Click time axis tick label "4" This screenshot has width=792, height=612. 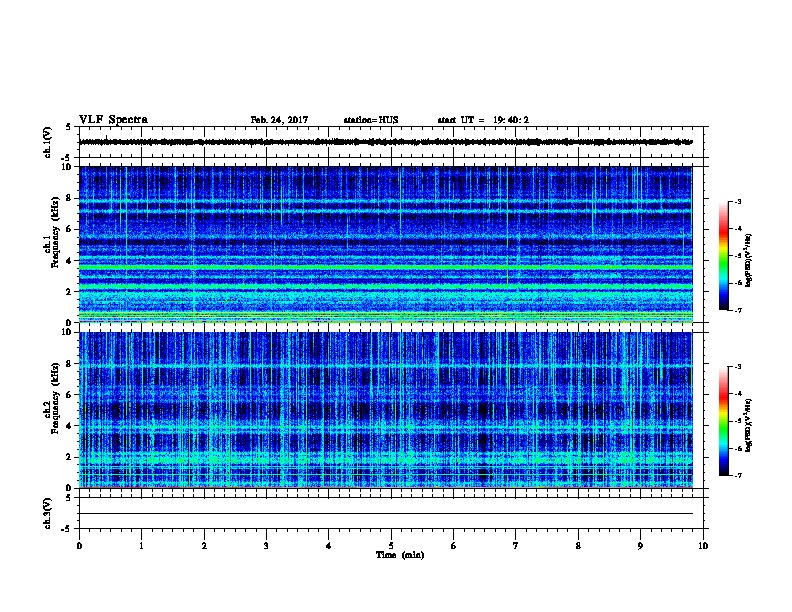pos(329,546)
